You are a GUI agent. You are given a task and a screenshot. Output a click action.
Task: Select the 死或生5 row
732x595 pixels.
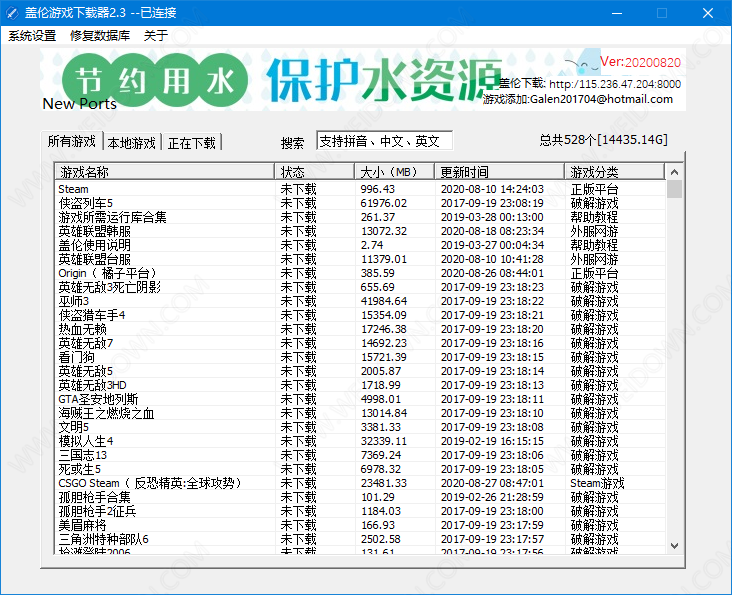pos(359,469)
